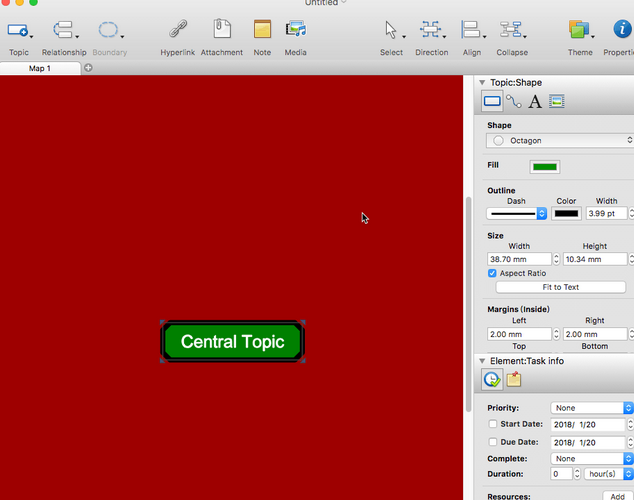
Task: Enable the Start Date checkbox
Action: coord(492,424)
